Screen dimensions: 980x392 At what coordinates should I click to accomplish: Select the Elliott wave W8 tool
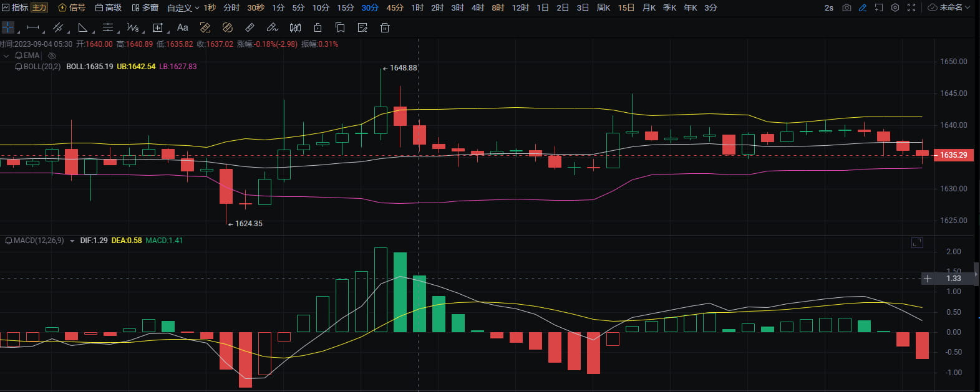pos(132,27)
